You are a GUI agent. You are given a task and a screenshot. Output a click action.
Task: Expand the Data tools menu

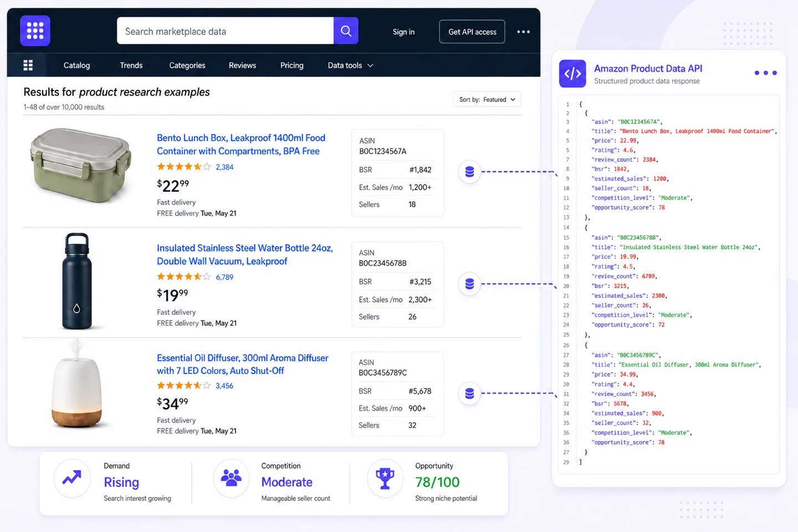point(350,65)
